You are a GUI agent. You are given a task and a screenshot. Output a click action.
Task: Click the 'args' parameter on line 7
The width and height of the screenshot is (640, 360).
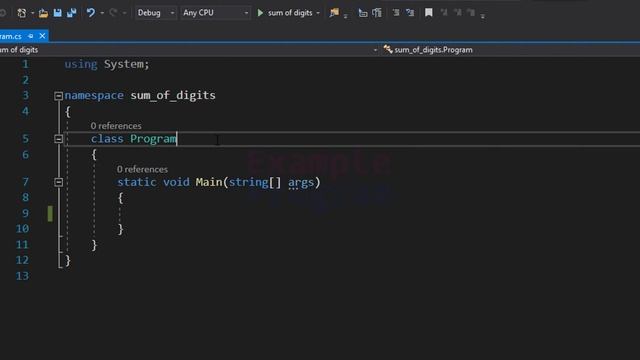(x=301, y=182)
